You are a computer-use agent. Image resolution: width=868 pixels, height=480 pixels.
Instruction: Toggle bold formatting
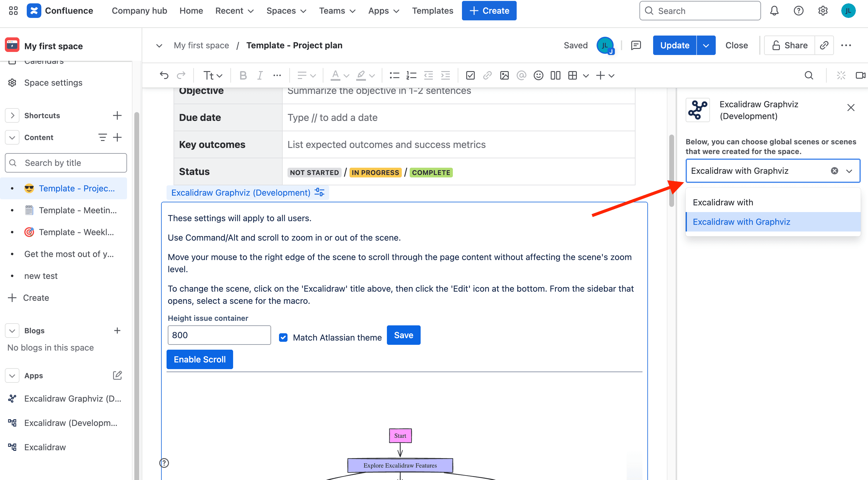coord(243,75)
